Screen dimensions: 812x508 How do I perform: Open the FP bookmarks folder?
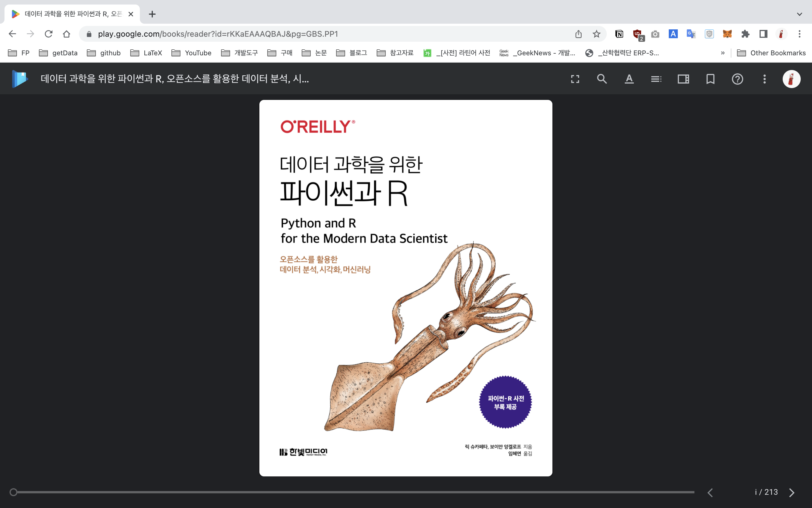coord(19,53)
